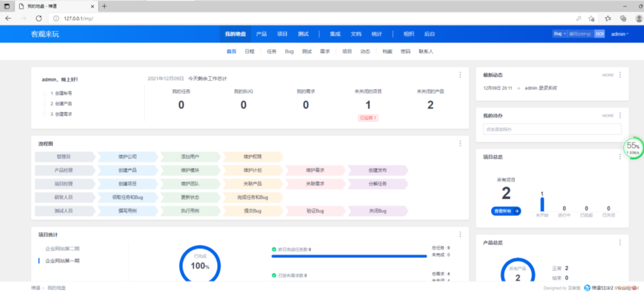Click the blue task completion progress bar
The image size is (644, 294).
pyautogui.click(x=349, y=256)
